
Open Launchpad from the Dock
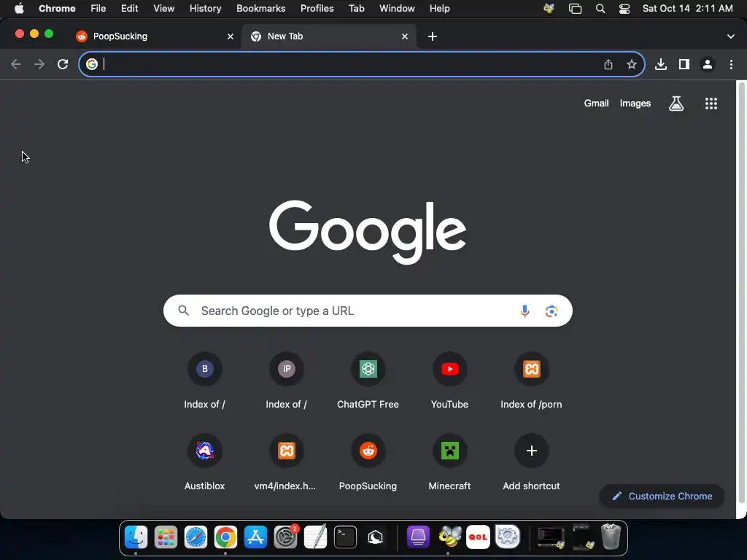[166, 537]
